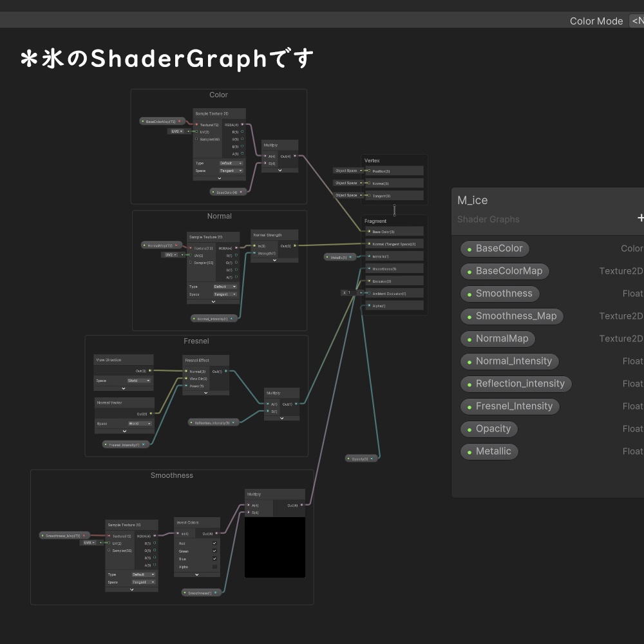Click the Opacity(1) property node output port
The height and width of the screenshot is (644, 644).
(372, 459)
